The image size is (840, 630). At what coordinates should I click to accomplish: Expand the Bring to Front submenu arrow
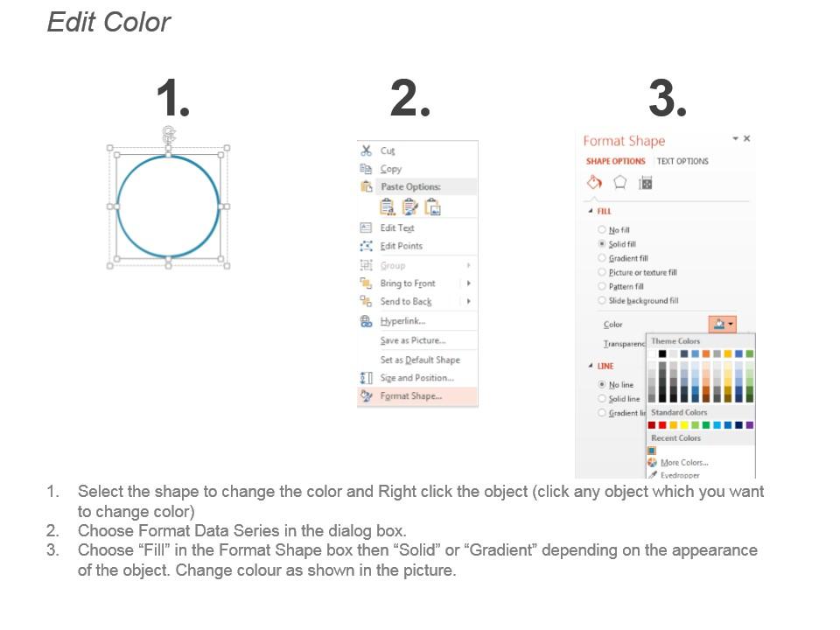point(469,283)
